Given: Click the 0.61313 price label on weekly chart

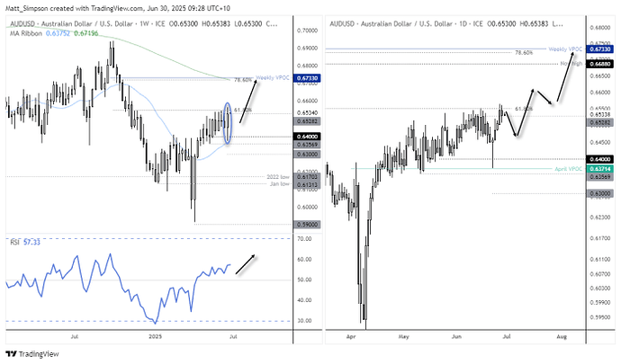Looking at the screenshot, I should 307,184.
